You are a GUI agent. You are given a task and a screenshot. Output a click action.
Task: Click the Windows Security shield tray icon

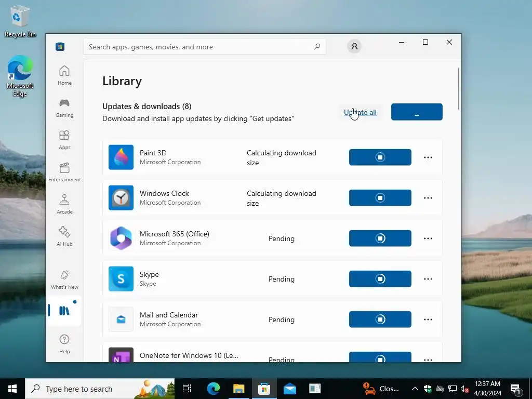(x=428, y=389)
